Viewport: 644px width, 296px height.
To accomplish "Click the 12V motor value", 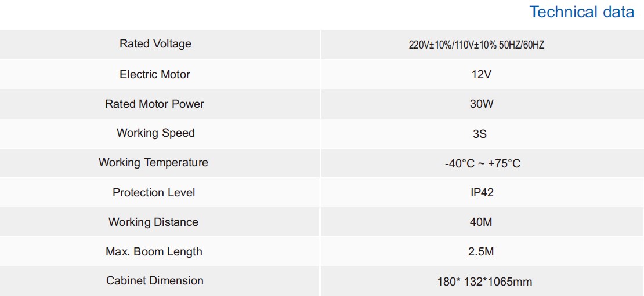I will click(x=482, y=75).
